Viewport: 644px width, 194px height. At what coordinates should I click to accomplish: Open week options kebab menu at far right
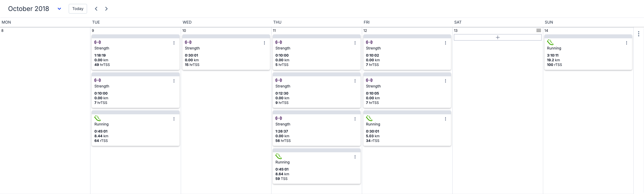(x=638, y=34)
